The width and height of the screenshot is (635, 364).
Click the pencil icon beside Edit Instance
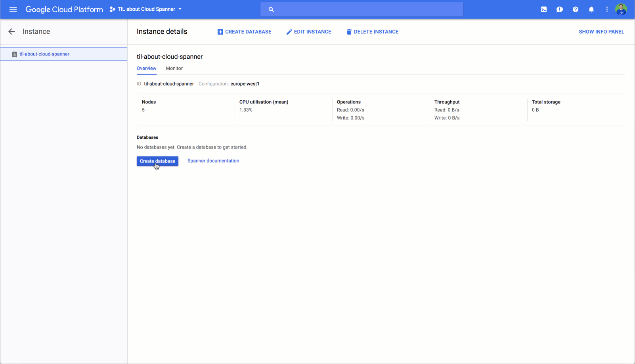click(x=289, y=32)
